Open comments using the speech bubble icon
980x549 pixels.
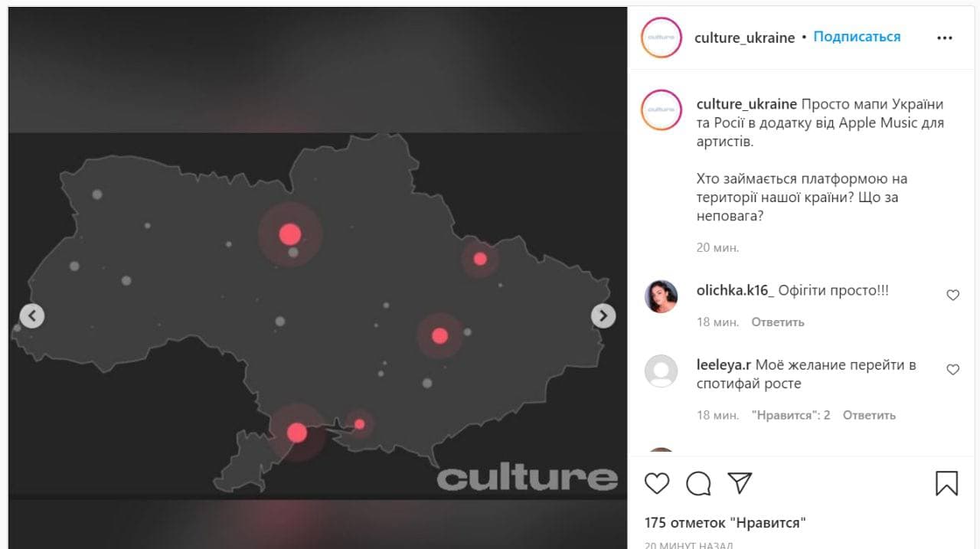(x=698, y=483)
